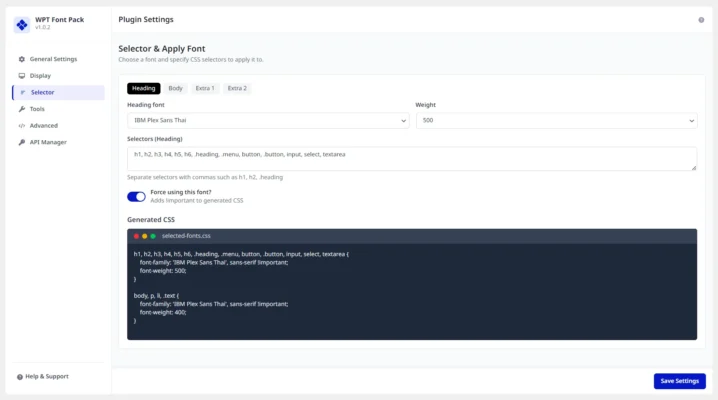Click the textarea resize handle

point(694,168)
